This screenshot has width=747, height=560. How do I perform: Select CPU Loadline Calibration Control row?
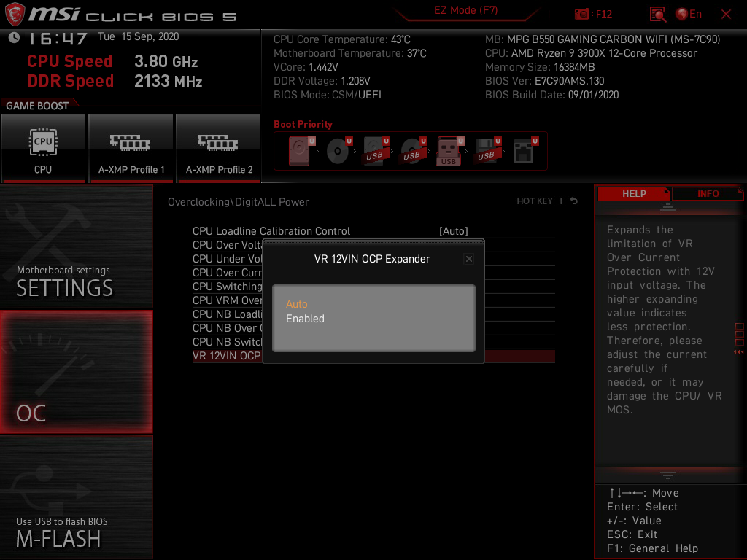(x=373, y=231)
